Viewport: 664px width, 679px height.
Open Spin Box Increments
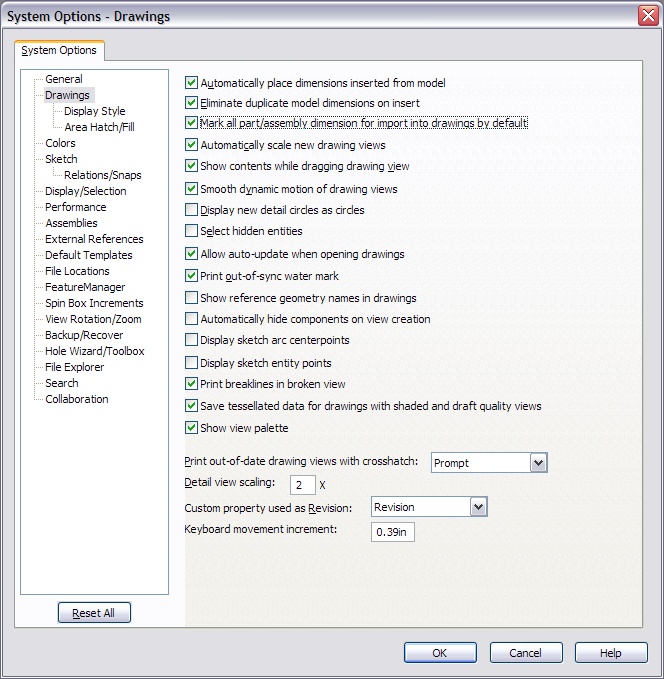click(94, 303)
